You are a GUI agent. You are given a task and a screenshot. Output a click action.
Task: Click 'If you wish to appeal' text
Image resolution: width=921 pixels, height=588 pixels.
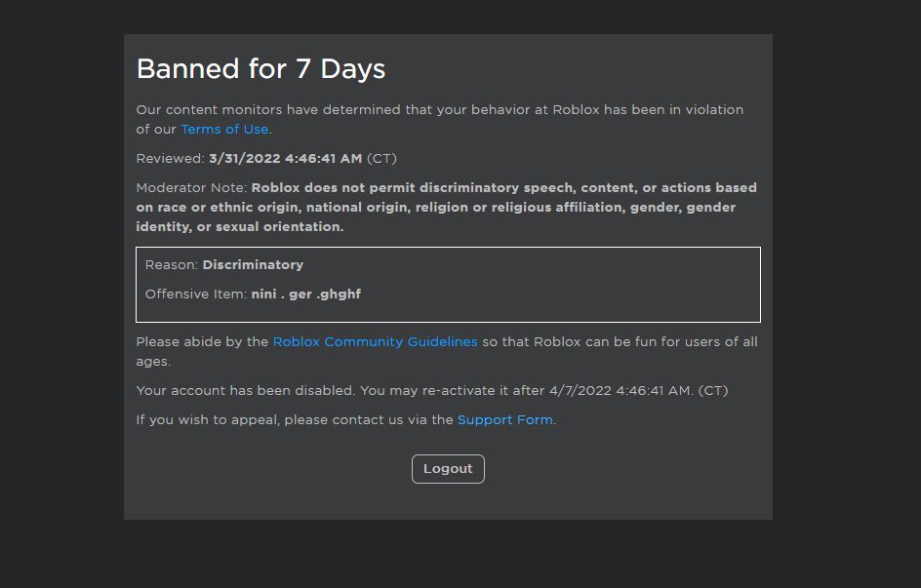point(208,419)
